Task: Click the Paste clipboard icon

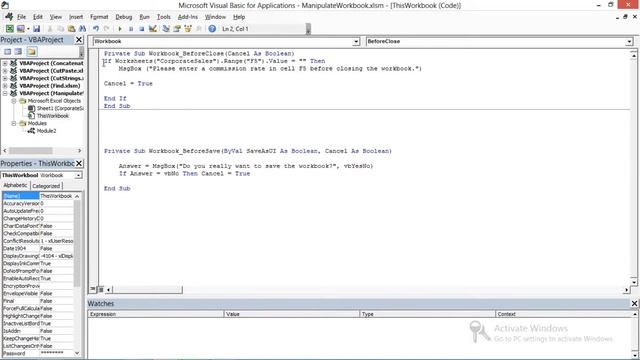Action: (x=71, y=29)
